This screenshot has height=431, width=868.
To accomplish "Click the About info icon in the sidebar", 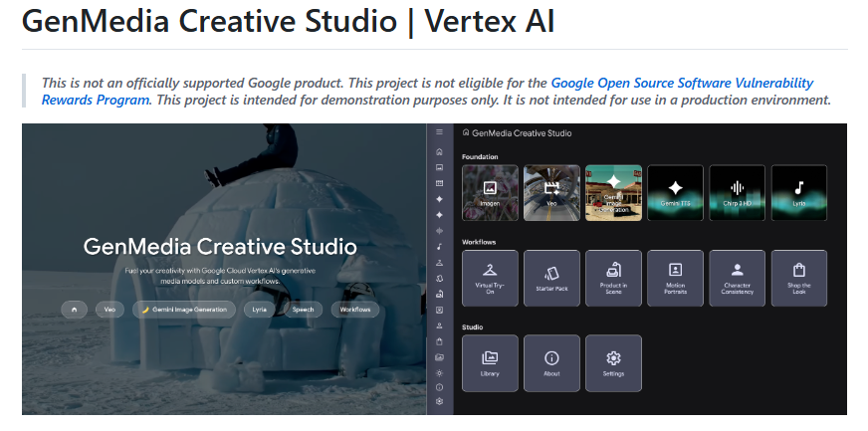I will (439, 387).
